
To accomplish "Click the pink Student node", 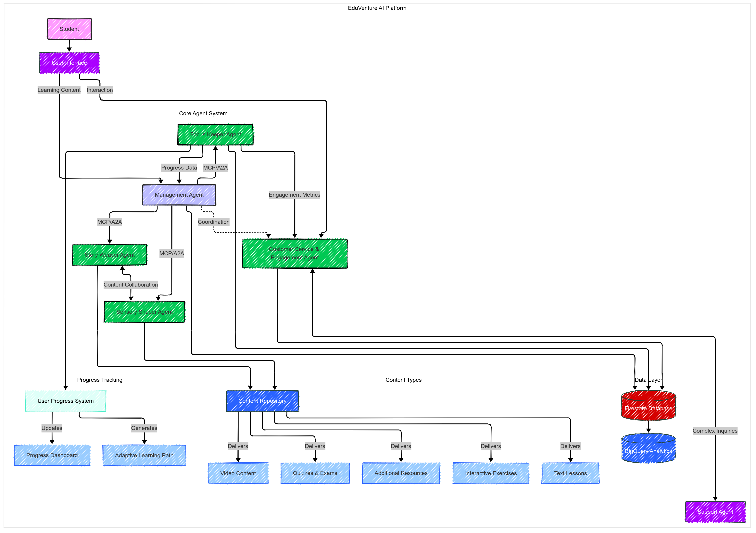I will tap(69, 29).
